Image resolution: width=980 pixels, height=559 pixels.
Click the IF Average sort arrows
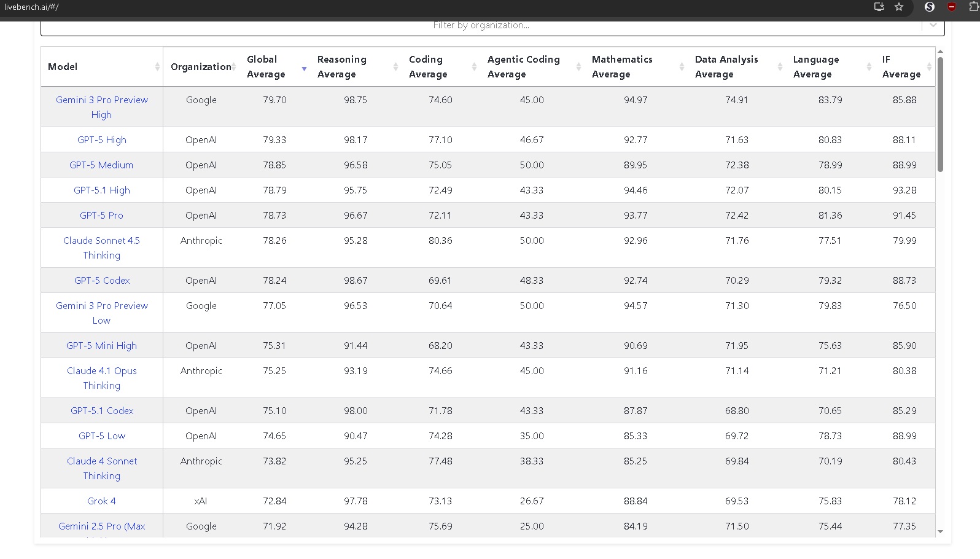(x=929, y=67)
